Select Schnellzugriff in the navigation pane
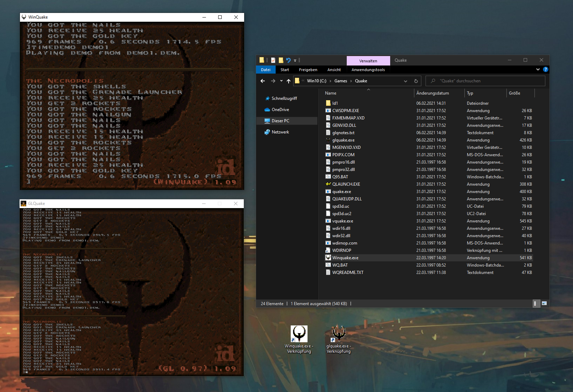573x392 pixels. pyautogui.click(x=284, y=98)
